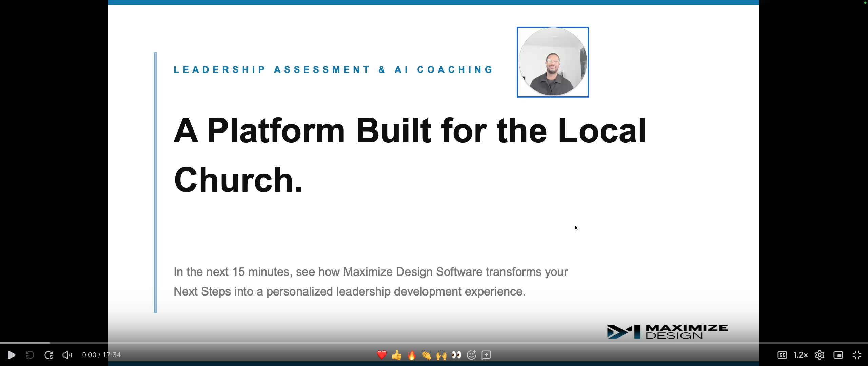
Task: React with the fire emoji
Action: tap(411, 355)
